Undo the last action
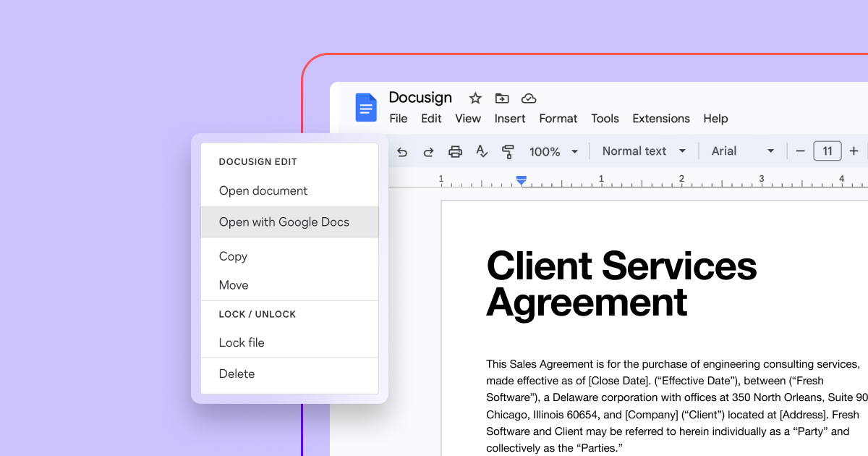The width and height of the screenshot is (868, 456). (x=402, y=151)
